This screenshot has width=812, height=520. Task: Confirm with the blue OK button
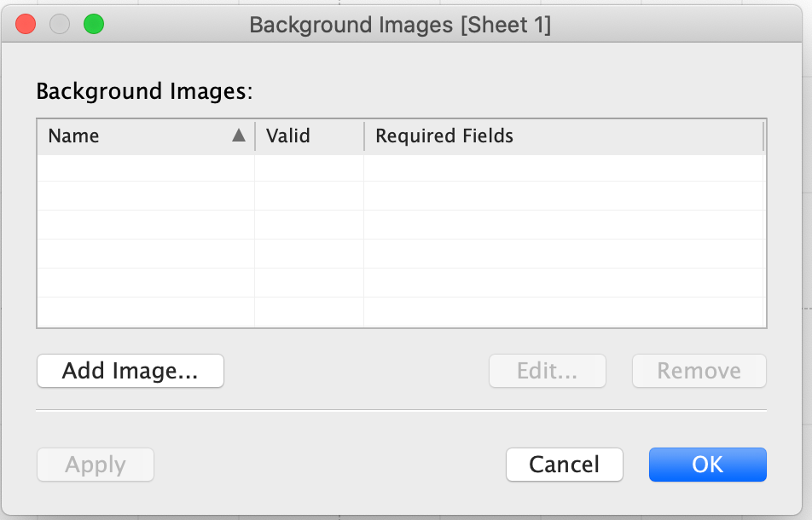pyautogui.click(x=707, y=465)
